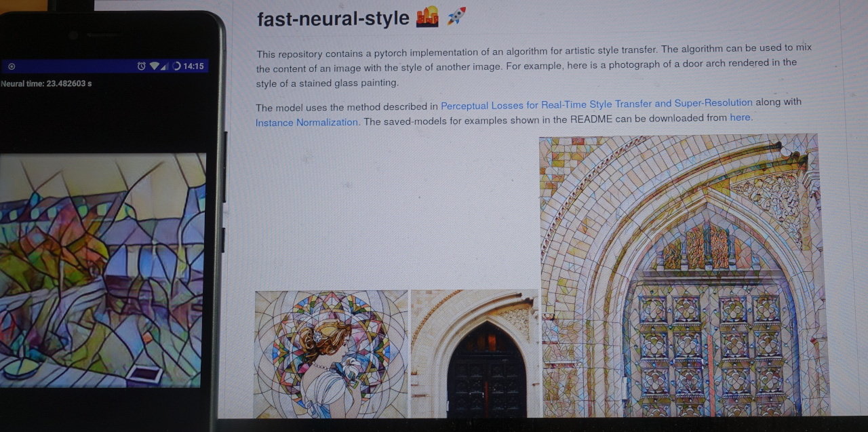Open the original door arch photograph
868x432 pixels.
475,353
